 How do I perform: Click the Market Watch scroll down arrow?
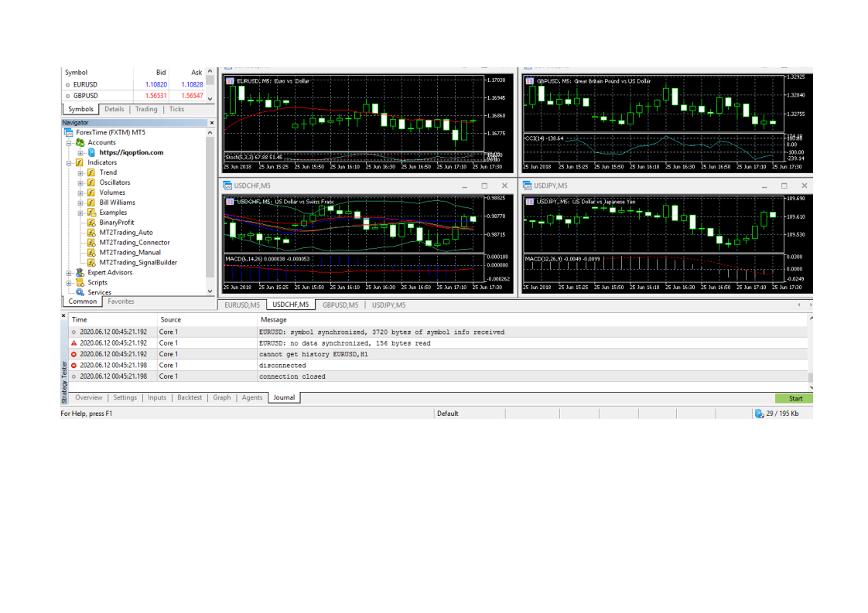210,99
